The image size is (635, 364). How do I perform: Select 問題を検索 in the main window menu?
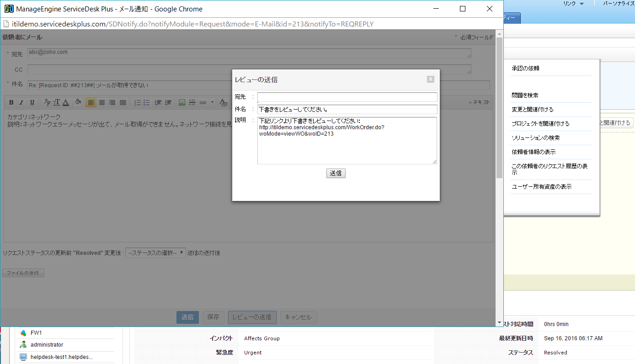pyautogui.click(x=525, y=95)
